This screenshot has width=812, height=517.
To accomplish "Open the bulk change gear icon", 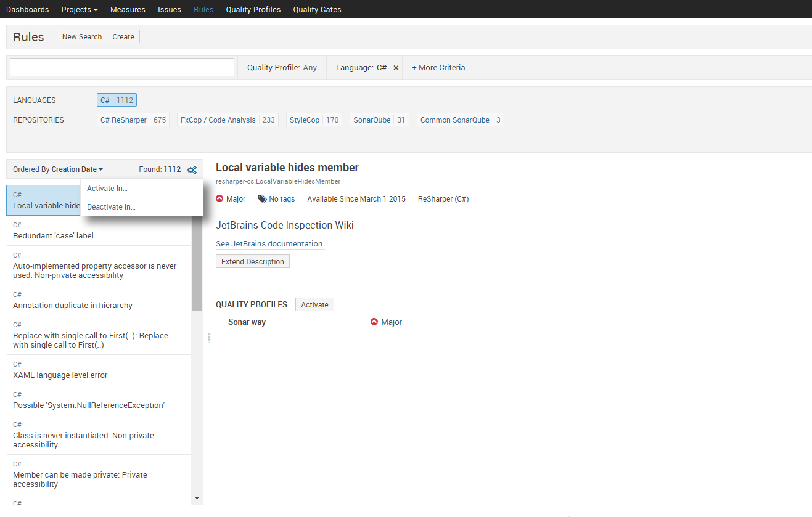I will [192, 169].
